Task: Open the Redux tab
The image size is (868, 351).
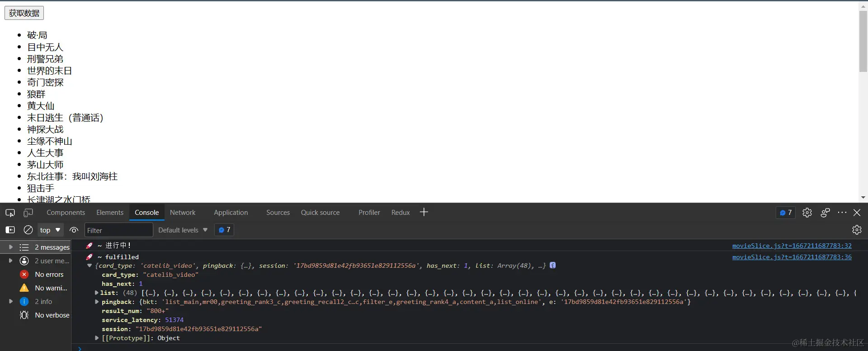Action: click(x=401, y=213)
